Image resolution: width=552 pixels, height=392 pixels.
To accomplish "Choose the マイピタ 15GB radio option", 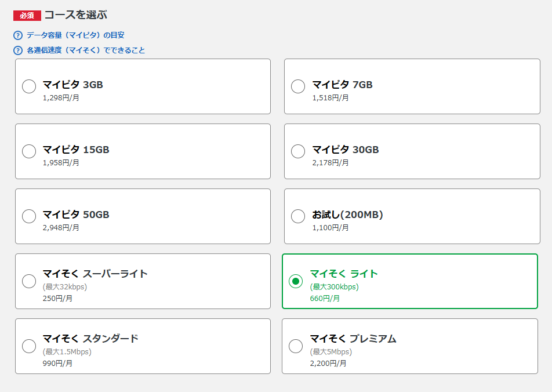I will [x=29, y=151].
